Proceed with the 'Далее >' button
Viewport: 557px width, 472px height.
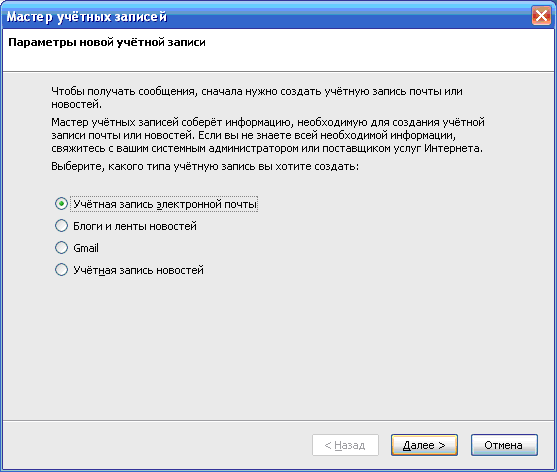click(424, 445)
